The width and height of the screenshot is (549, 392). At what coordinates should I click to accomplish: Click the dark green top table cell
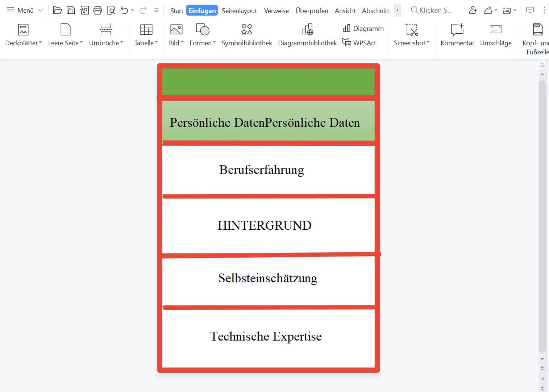[269, 82]
